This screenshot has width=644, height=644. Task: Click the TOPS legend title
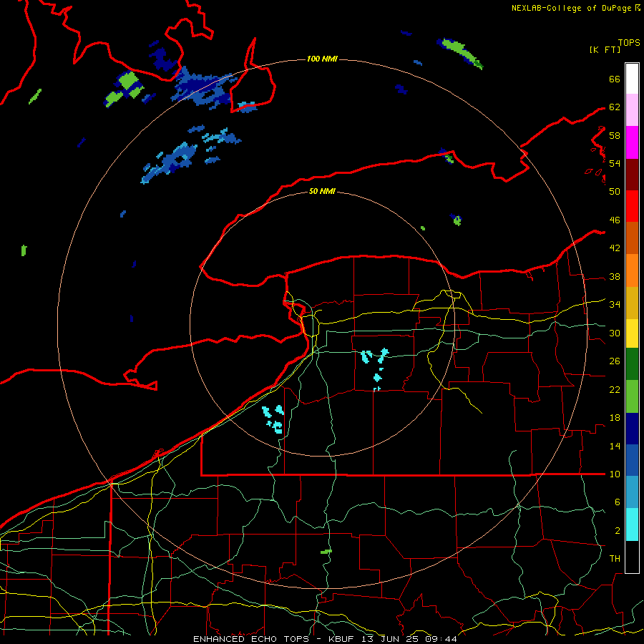click(x=629, y=43)
